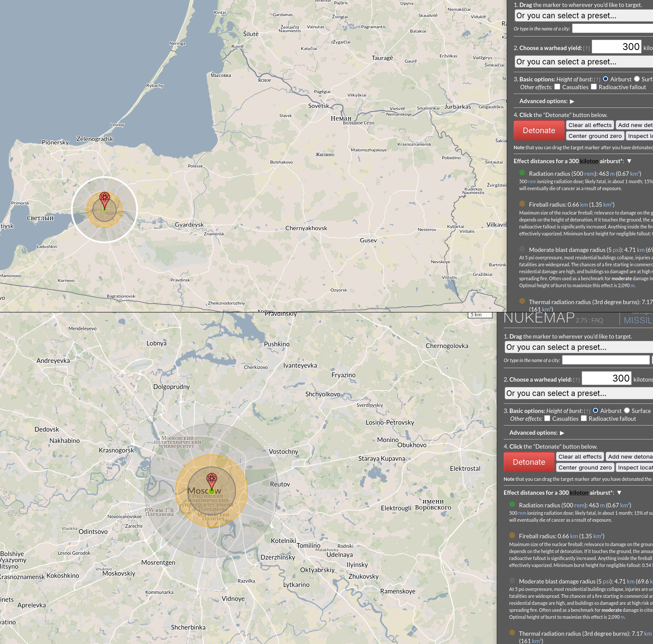Click the warhead yield help [?] in upper window
Viewport: 653px width, 644px height.
(586, 48)
